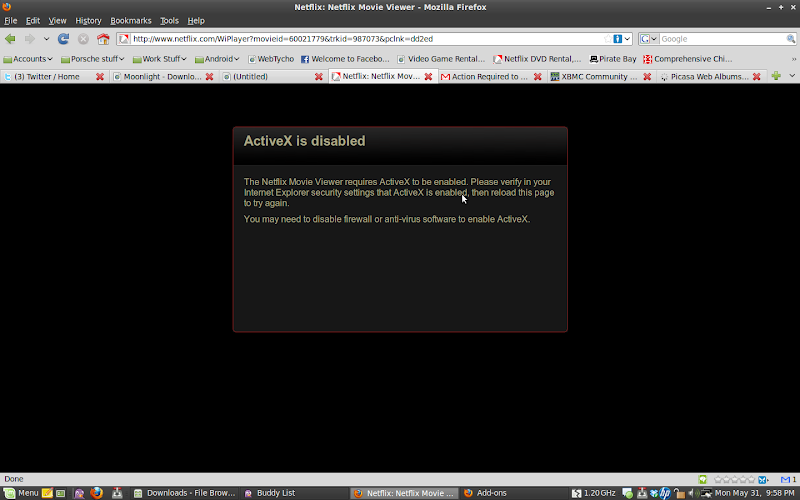
Task: Open the WebTycho bookmark
Action: click(x=271, y=59)
